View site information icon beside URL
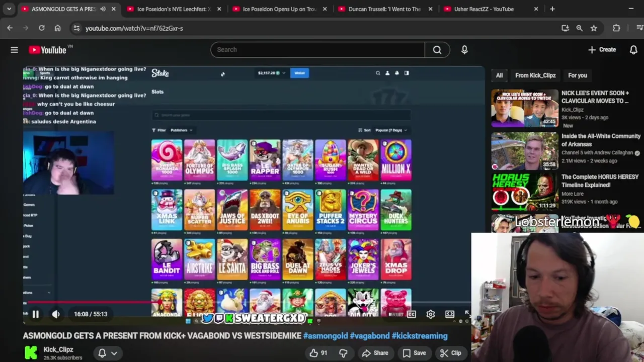This screenshot has width=644, height=362. [x=76, y=28]
